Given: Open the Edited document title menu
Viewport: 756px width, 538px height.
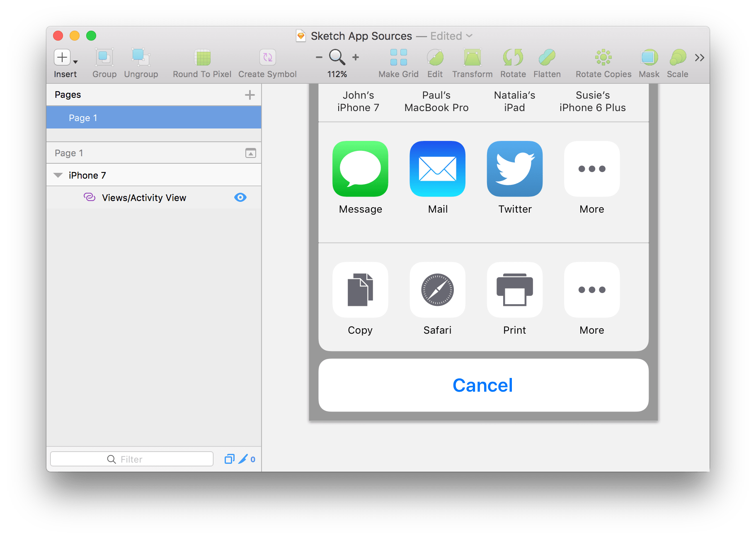Looking at the screenshot, I should [x=469, y=36].
